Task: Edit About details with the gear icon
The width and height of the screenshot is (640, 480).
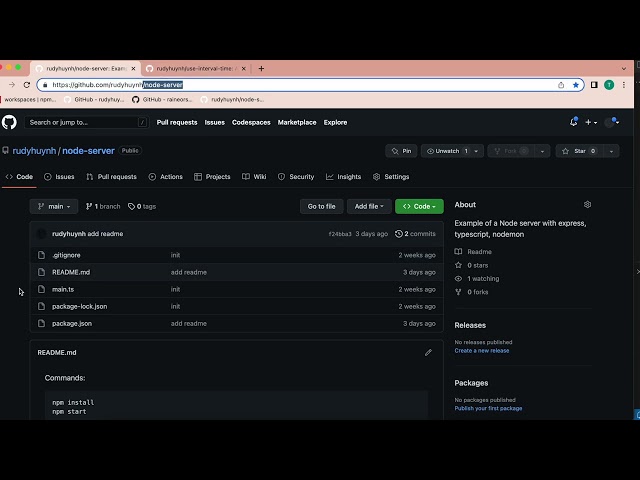Action: coord(587,204)
